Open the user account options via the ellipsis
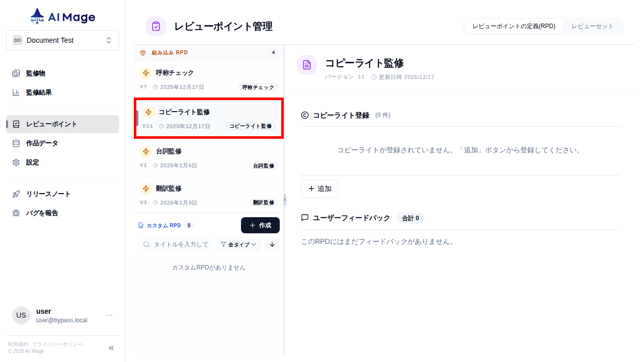 coord(109,315)
